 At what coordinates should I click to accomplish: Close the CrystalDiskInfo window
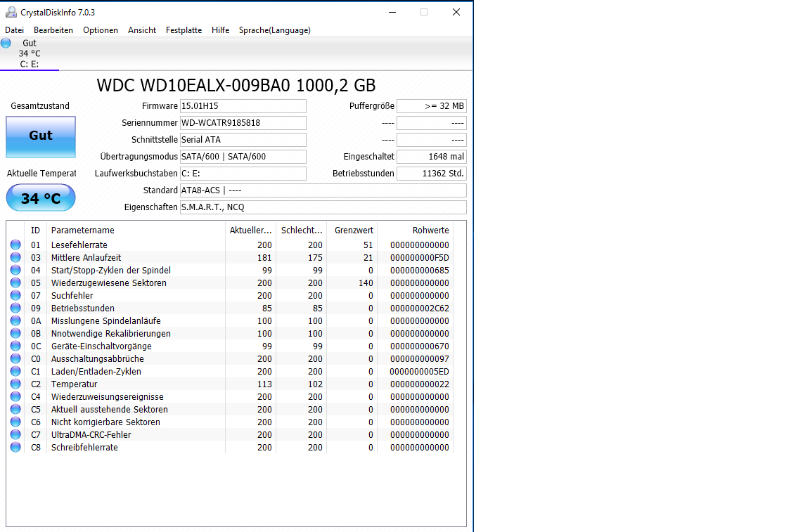pyautogui.click(x=456, y=12)
